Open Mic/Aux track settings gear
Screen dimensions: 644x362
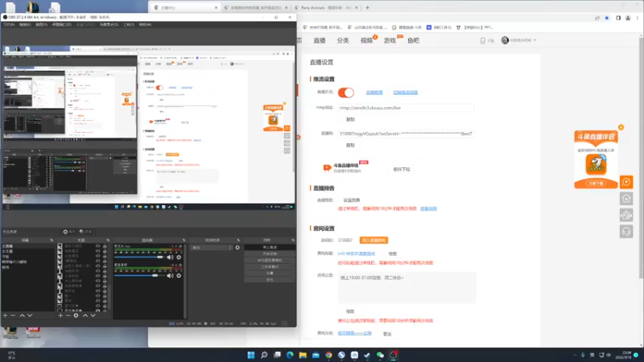pyautogui.click(x=179, y=257)
